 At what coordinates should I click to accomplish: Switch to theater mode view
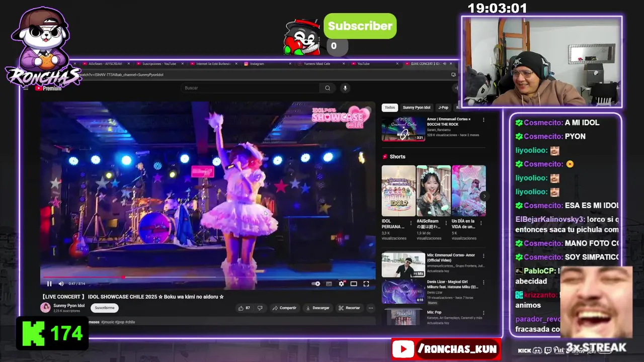354,284
